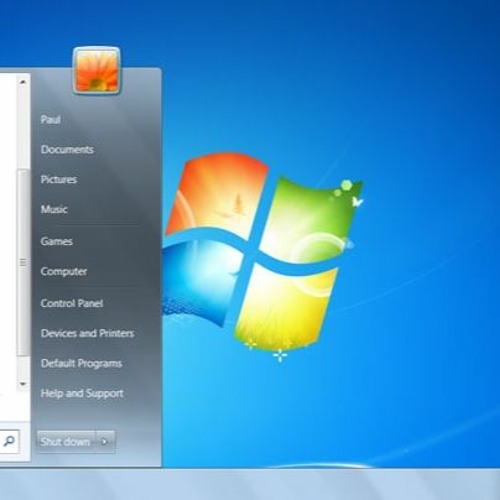Open Control Panel
Viewport: 500px width, 500px height.
point(72,303)
